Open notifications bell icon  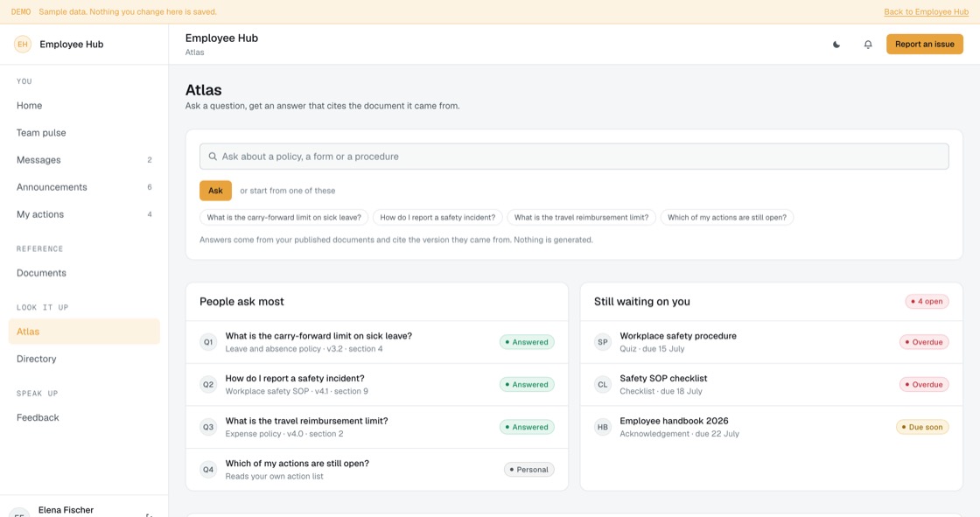pyautogui.click(x=868, y=45)
